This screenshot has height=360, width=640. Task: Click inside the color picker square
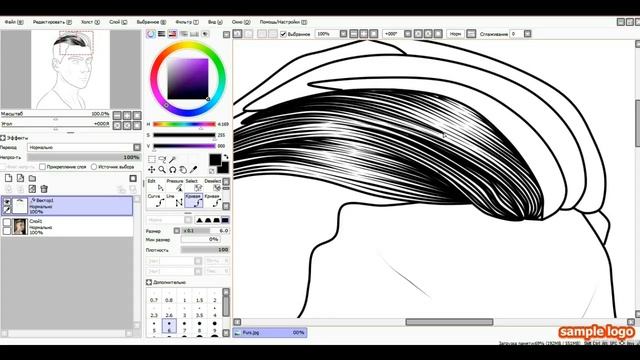tap(188, 78)
